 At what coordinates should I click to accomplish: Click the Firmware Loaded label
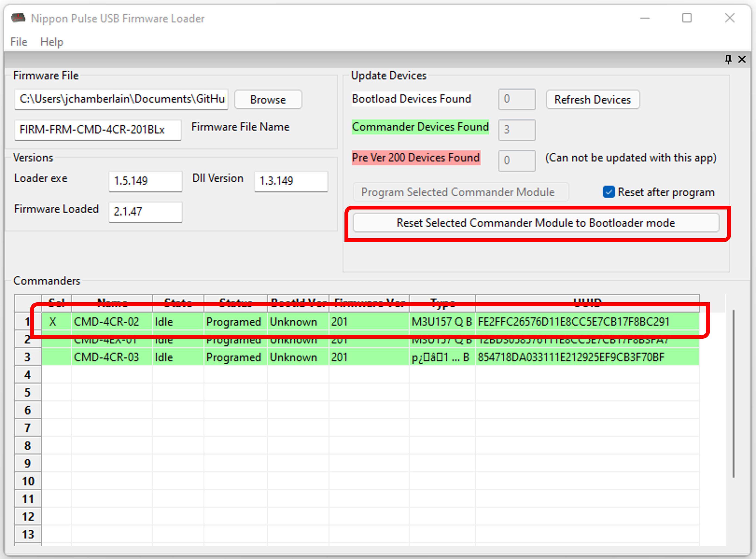click(56, 209)
